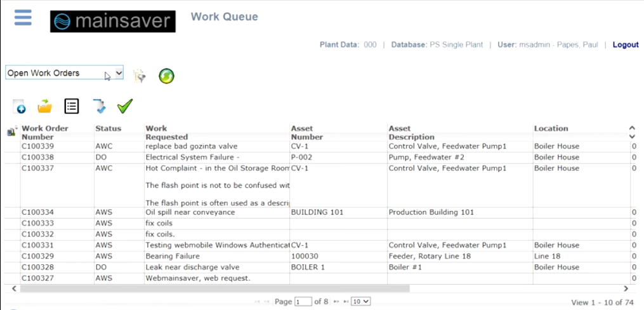Screen dimensions: 644x310
Task: Click the blue checkmark document icon
Action: pos(99,106)
